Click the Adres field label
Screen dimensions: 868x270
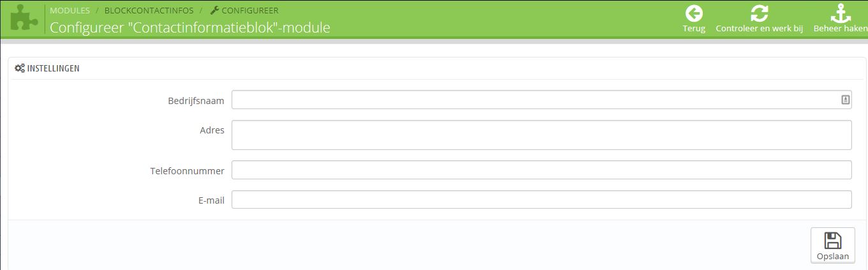(x=212, y=130)
